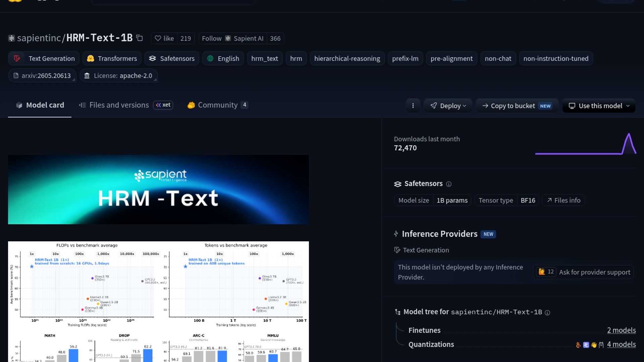This screenshot has height=362, width=644.
Task: Click the Tensor type BF16 badge
Action: (x=506, y=200)
